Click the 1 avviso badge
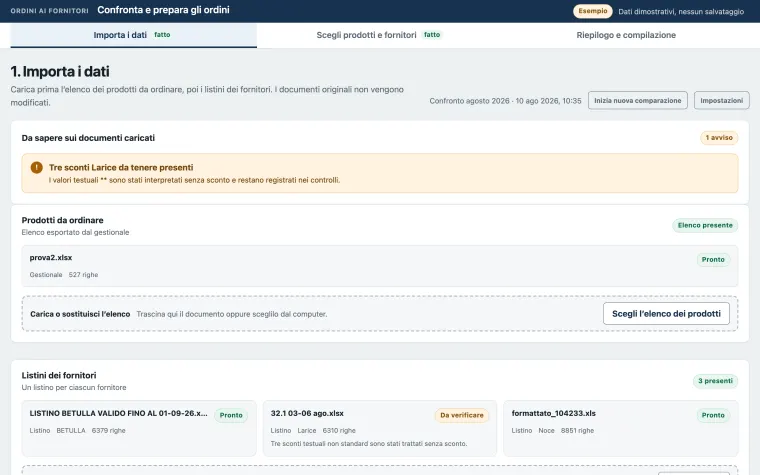Screen dimensions: 760x475 (x=719, y=138)
